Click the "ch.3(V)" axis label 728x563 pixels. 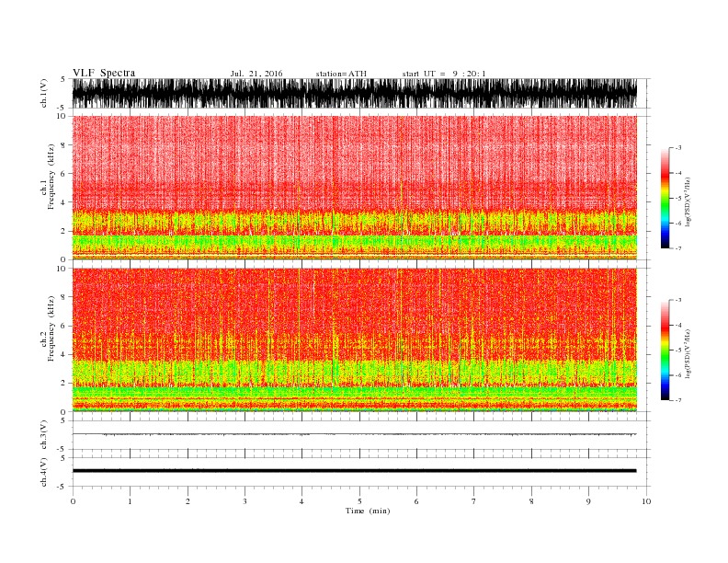pos(44,434)
